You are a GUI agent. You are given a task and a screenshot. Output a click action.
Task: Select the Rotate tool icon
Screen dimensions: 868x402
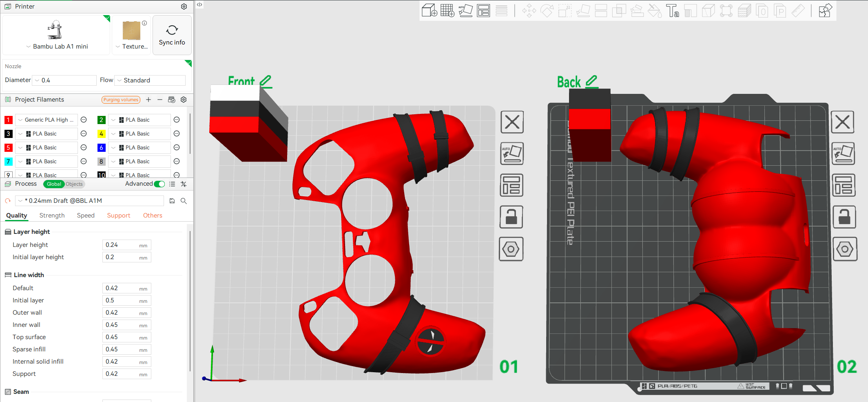pos(547,11)
